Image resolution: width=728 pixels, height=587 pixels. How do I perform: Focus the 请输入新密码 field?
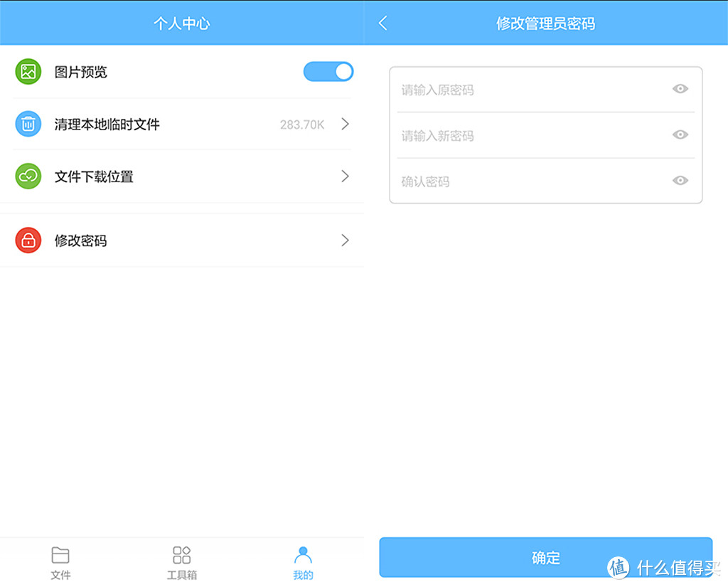pyautogui.click(x=545, y=136)
